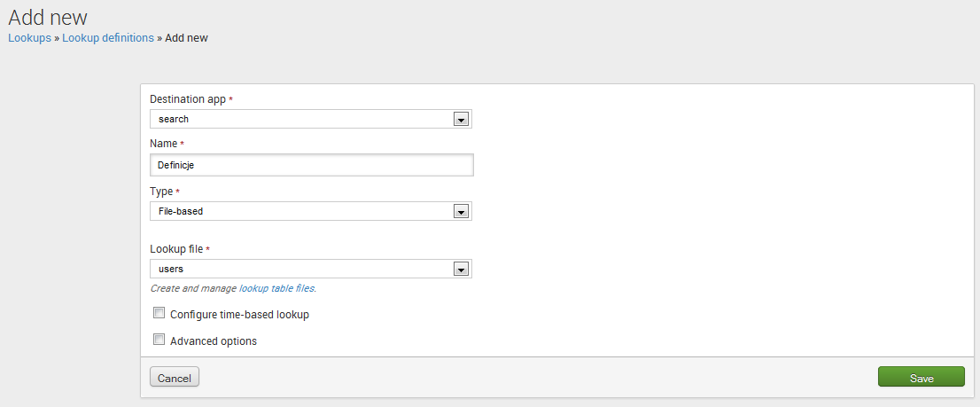This screenshot has width=980, height=407.
Task: Open the 'users' lookup file select box
Action: tap(301, 269)
